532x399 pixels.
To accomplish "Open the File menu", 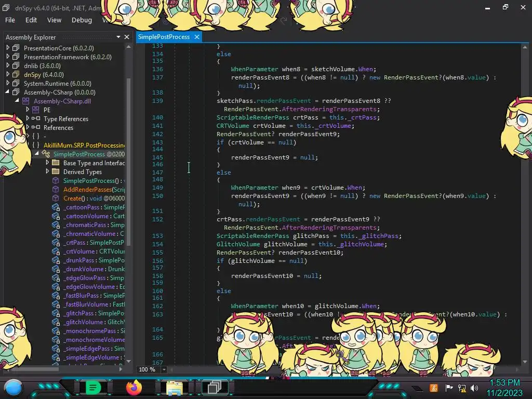I will [x=10, y=20].
